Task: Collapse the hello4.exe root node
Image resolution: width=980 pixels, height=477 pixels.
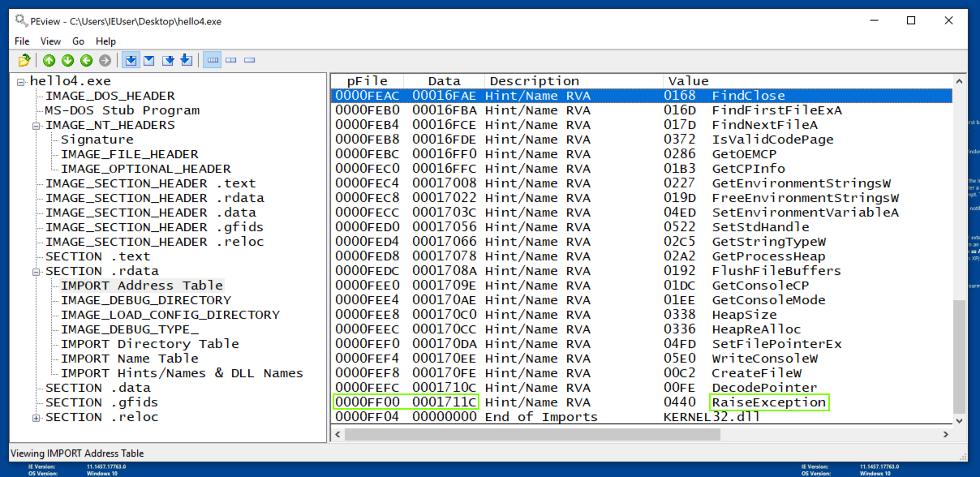Action: [20, 81]
